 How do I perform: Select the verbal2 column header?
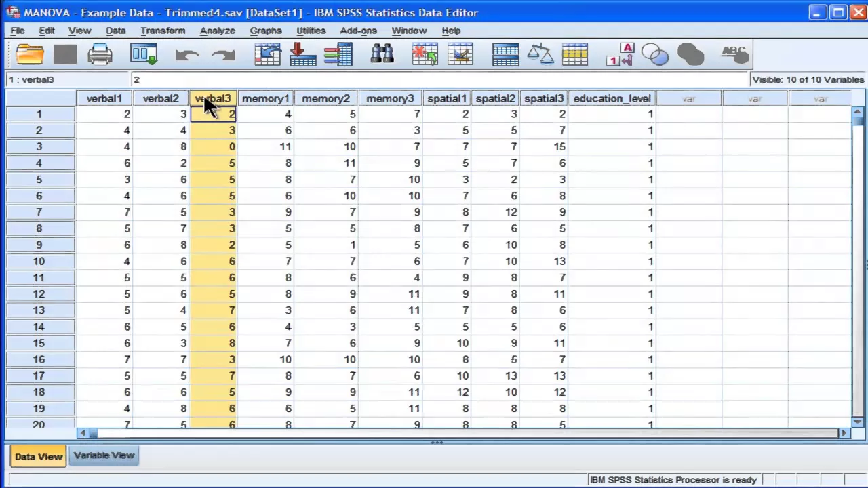tap(161, 98)
